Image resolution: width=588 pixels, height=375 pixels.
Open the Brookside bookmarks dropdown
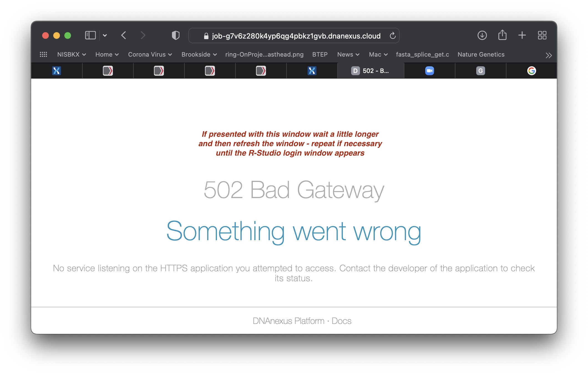pos(199,54)
